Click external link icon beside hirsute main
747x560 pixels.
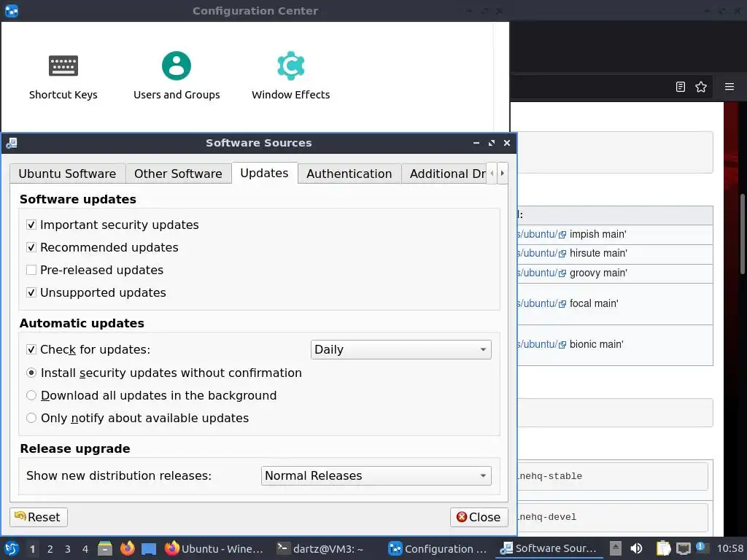tap(562, 254)
